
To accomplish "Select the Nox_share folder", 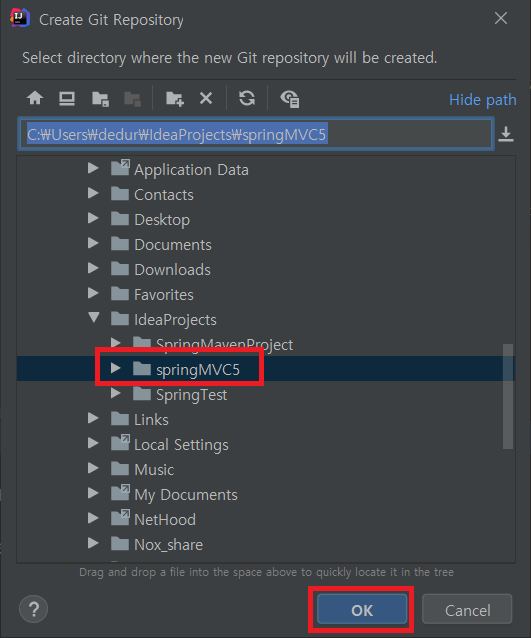I will [x=168, y=545].
